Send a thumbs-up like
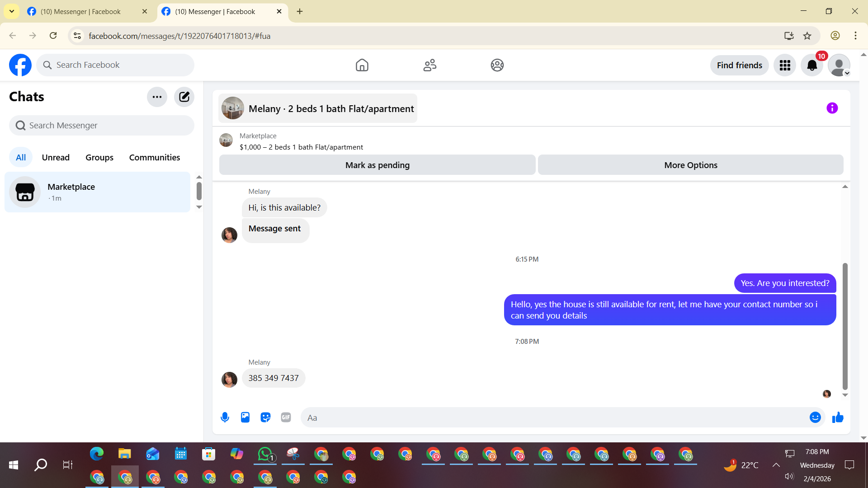This screenshot has height=488, width=868. [838, 418]
